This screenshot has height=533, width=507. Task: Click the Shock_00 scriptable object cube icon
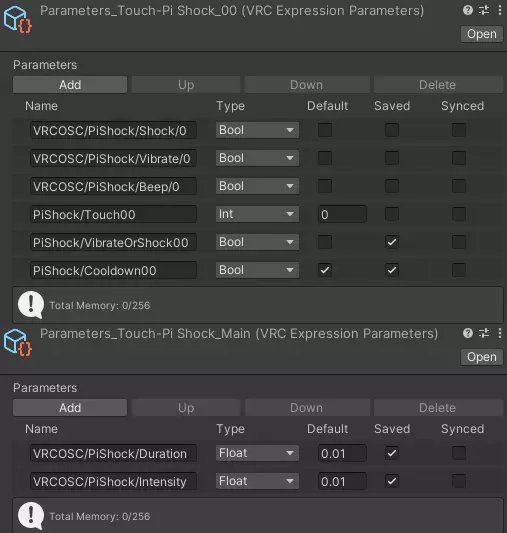18,20
